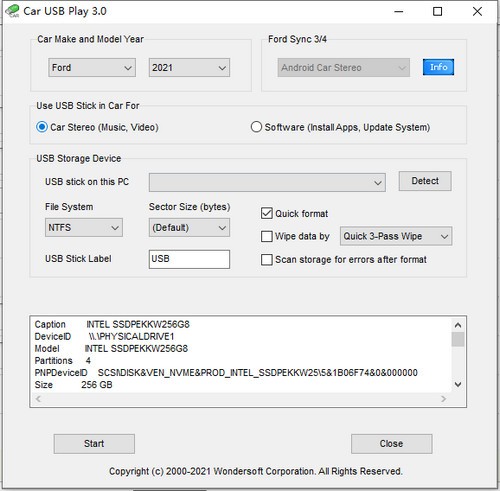This screenshot has height=491, width=500.
Task: Click the Close button at the bottom
Action: [x=391, y=444]
